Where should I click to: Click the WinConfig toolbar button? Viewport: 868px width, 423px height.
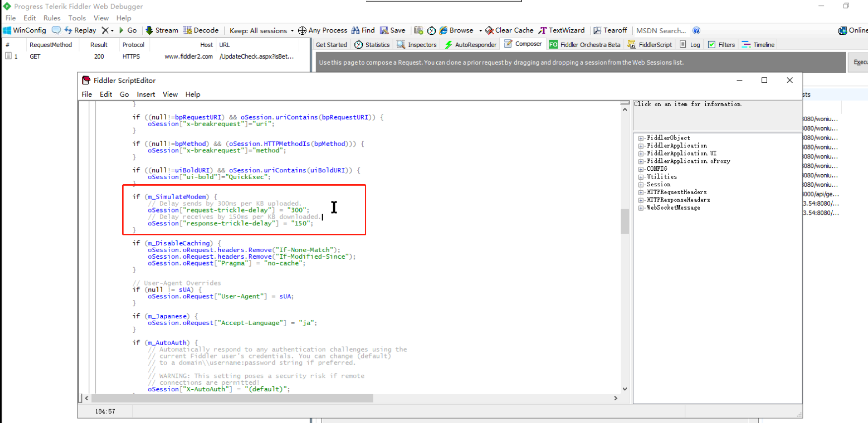25,30
